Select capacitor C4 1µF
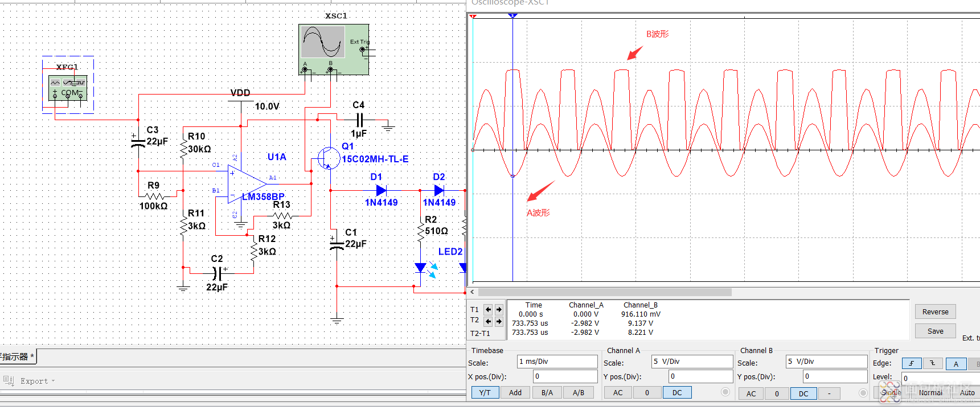Viewport: 980px width, 410px height. point(359,120)
